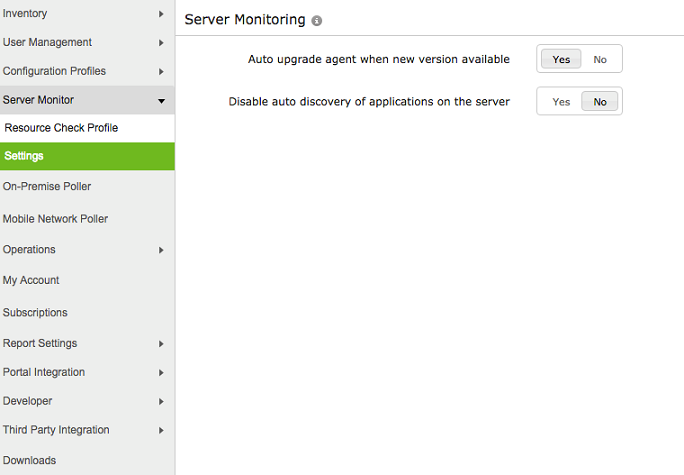Set auto upgrade agent to No
The image size is (684, 475).
point(600,59)
